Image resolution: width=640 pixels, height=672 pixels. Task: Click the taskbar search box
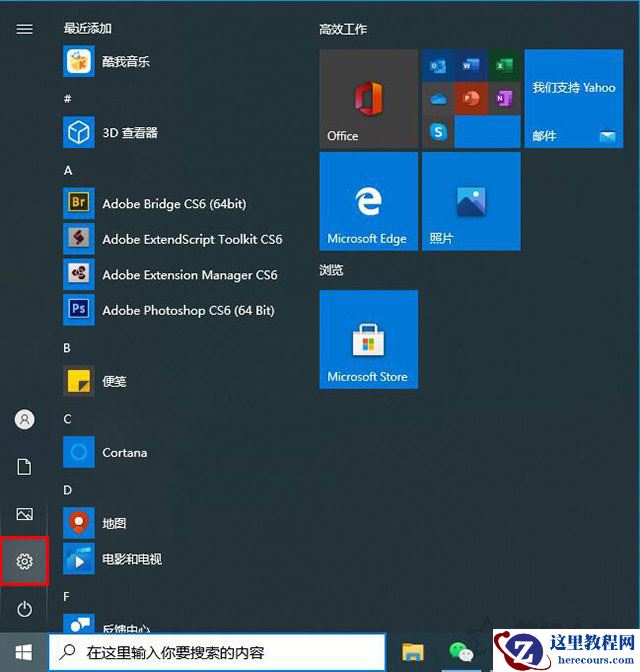(x=217, y=652)
